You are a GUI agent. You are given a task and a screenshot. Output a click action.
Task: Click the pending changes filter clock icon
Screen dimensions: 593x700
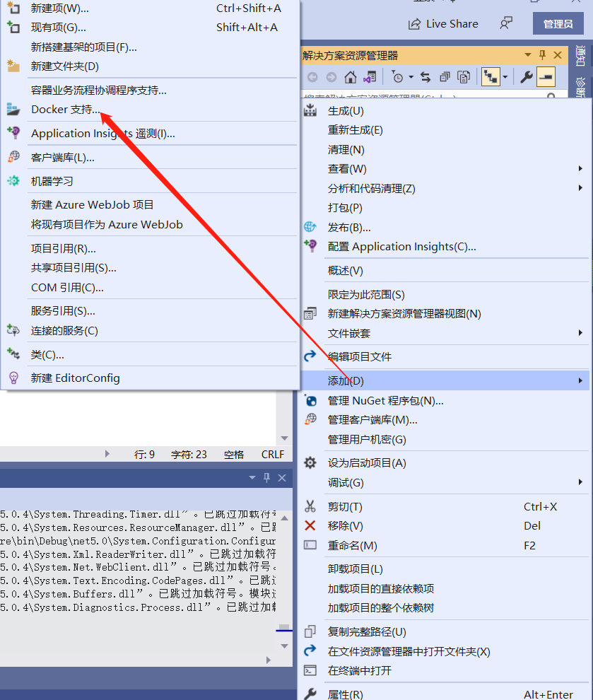397,77
